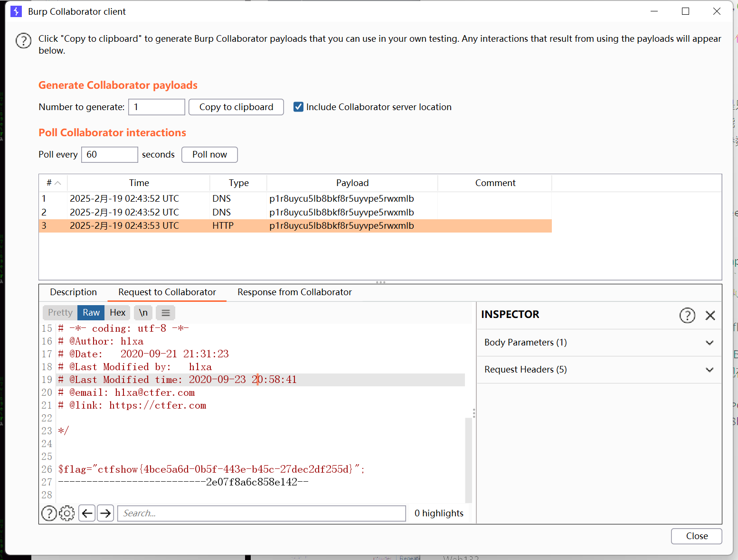738x560 pixels.
Task: Open the editor settings gear icon
Action: click(67, 513)
